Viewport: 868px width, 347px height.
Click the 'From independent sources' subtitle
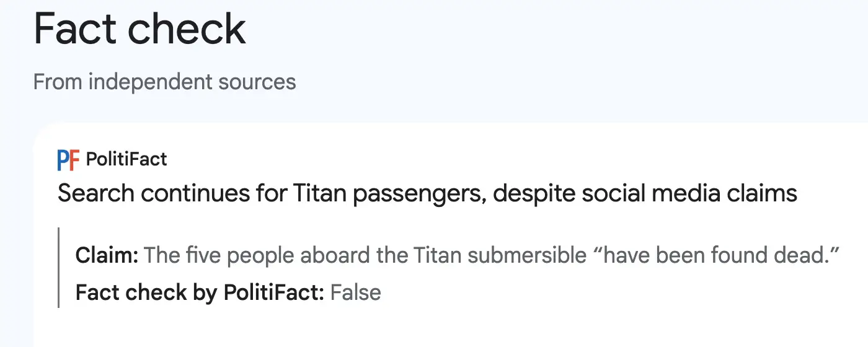(164, 82)
